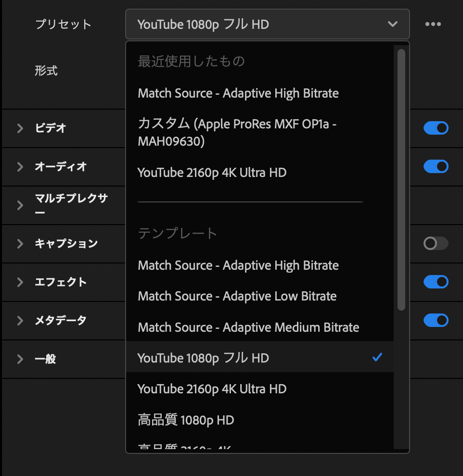This screenshot has height=476, width=463.
Task: Click the ビデオ section label
Action: pyautogui.click(x=51, y=128)
